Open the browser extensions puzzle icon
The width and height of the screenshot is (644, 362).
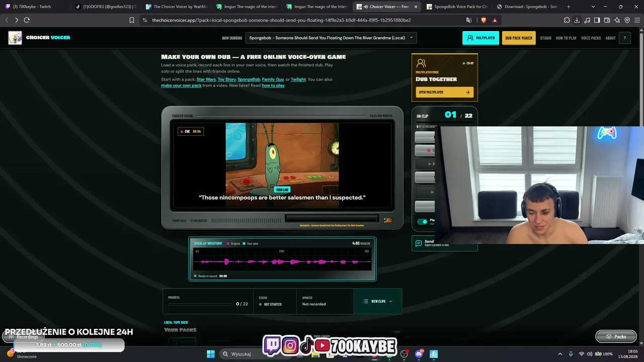[567, 20]
